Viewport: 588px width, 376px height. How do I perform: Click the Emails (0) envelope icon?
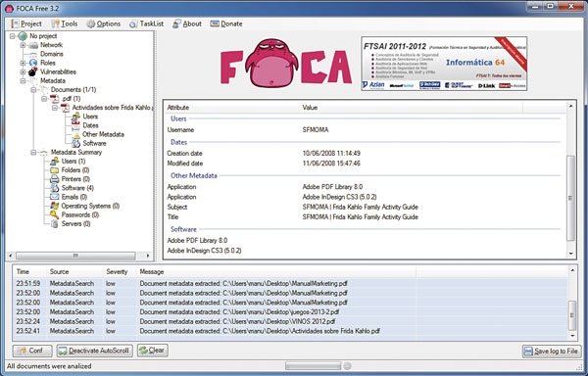pos(55,197)
